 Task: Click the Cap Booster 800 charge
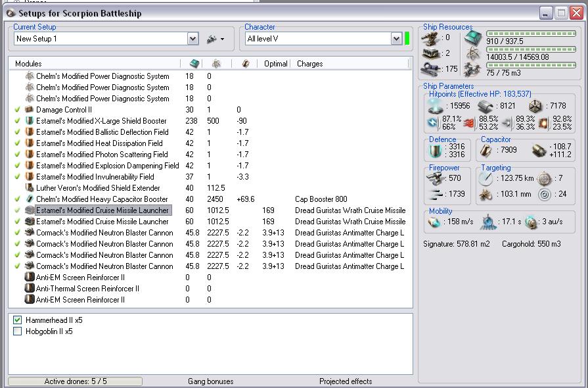pyautogui.click(x=321, y=199)
